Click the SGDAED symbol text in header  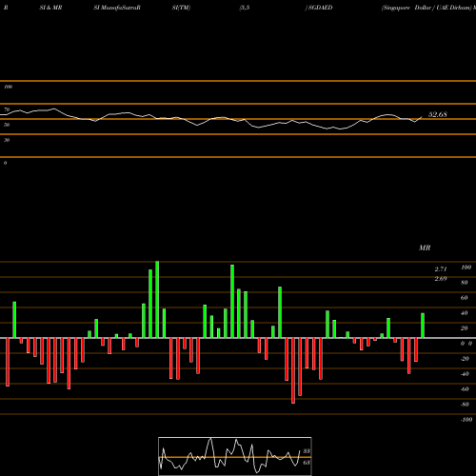[320, 8]
